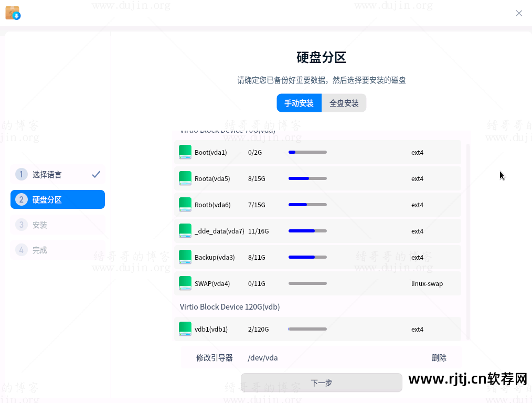Click the installer logo icon top-left
Image resolution: width=532 pixels, height=403 pixels.
coord(13,12)
